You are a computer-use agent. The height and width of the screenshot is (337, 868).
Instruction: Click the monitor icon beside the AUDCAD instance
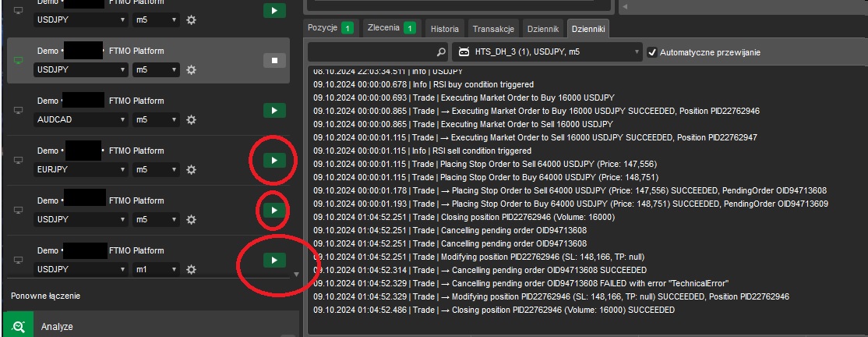19,111
